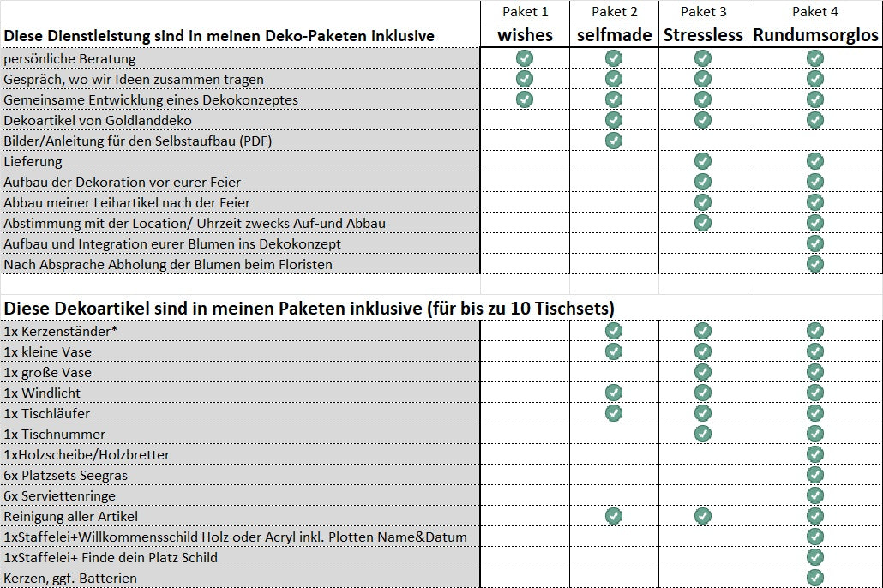Select the Rundumsorglos column heading
This screenshot has width=883, height=588.
tap(815, 35)
